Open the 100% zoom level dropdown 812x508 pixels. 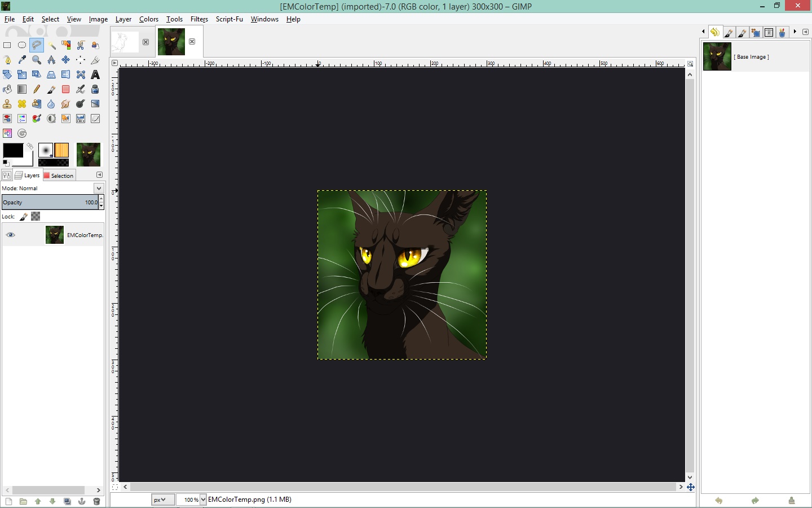pyautogui.click(x=203, y=500)
